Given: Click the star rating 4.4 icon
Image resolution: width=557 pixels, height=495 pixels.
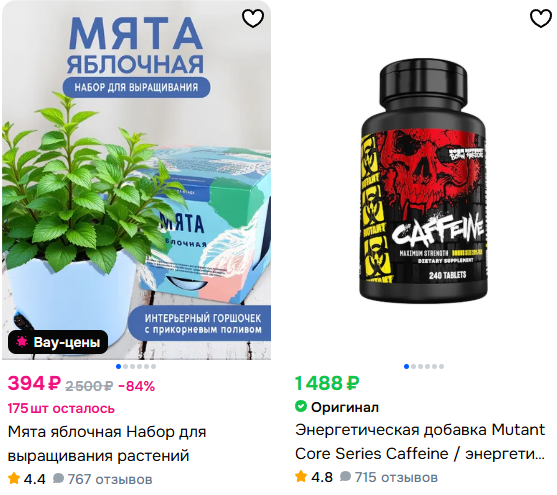Looking at the screenshot, I should click(14, 478).
